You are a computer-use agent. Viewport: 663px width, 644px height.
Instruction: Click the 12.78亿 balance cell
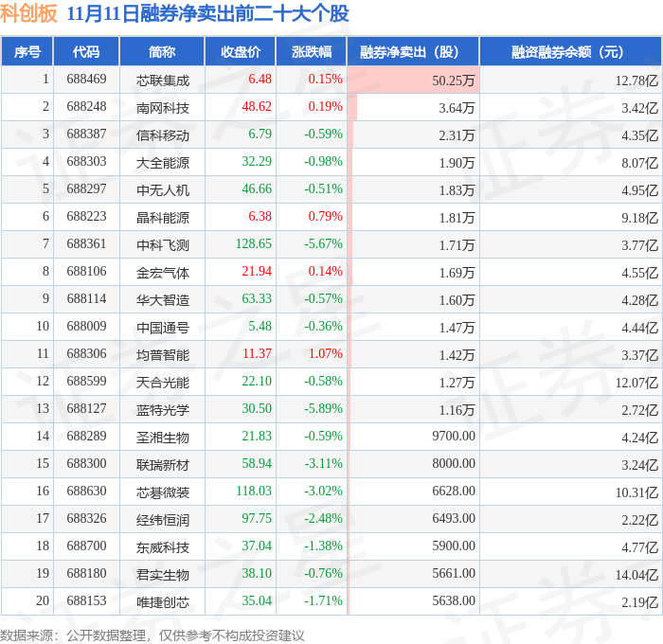click(x=636, y=80)
